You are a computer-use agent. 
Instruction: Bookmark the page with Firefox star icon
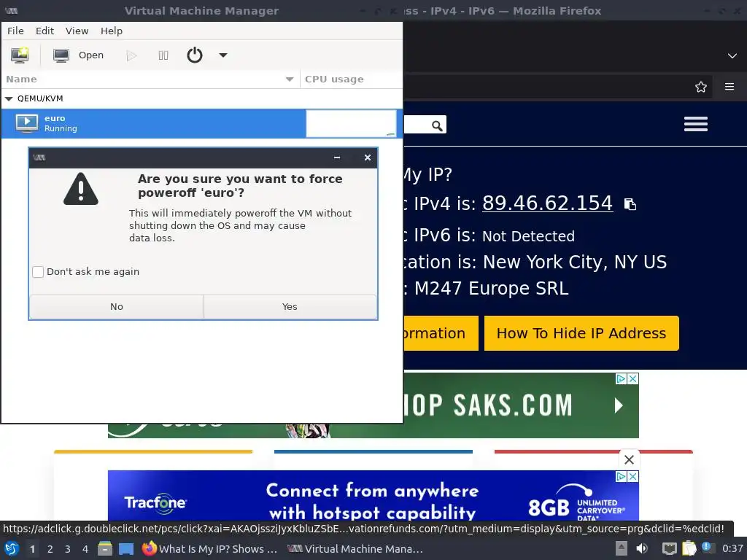pos(701,87)
